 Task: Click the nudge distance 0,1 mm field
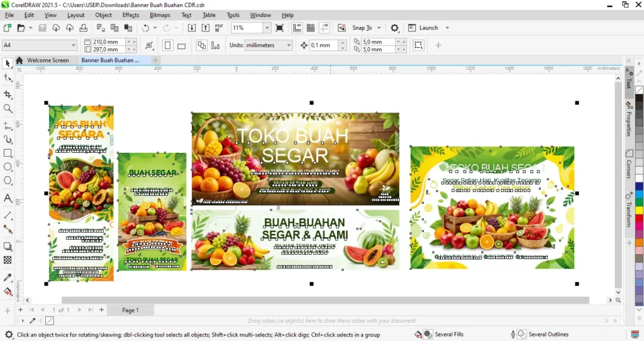pyautogui.click(x=324, y=45)
